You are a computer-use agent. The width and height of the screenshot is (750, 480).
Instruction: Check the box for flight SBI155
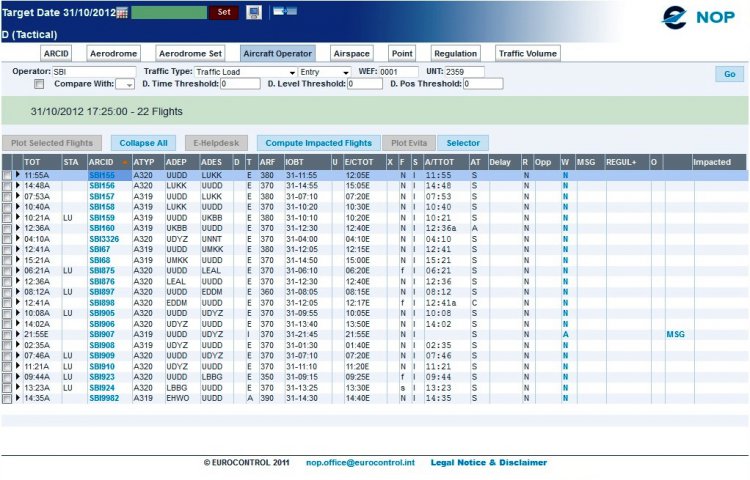7,175
